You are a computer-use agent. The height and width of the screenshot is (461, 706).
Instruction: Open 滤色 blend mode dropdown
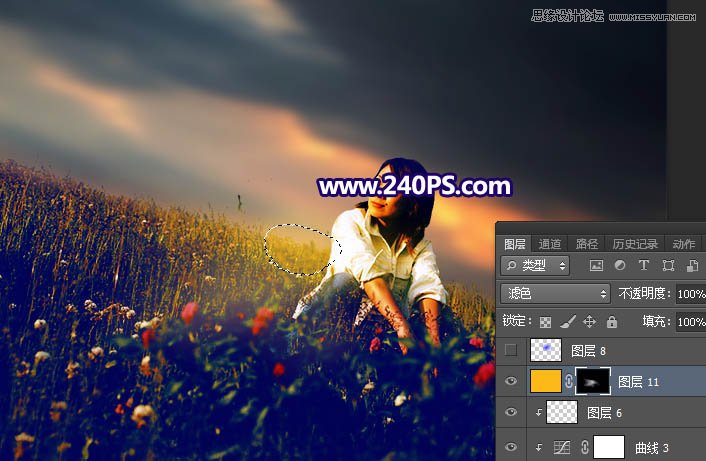[x=555, y=294]
